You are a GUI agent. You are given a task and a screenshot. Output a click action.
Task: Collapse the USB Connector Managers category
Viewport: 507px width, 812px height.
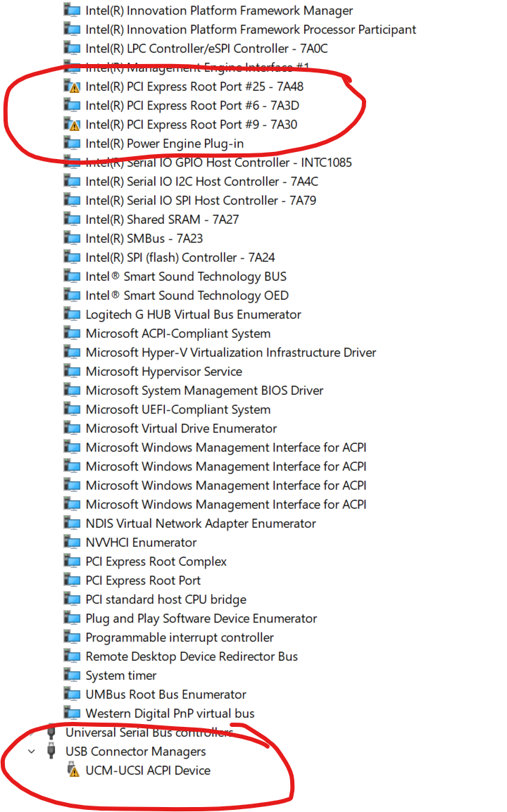(x=31, y=751)
